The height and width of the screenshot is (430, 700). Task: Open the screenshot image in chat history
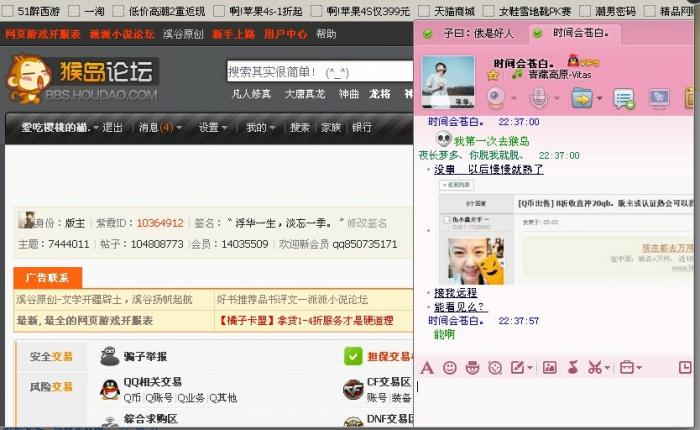coord(566,233)
